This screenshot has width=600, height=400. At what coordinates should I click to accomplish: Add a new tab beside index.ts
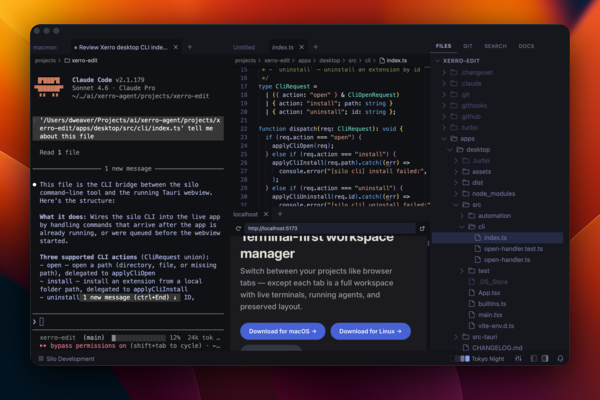(316, 47)
